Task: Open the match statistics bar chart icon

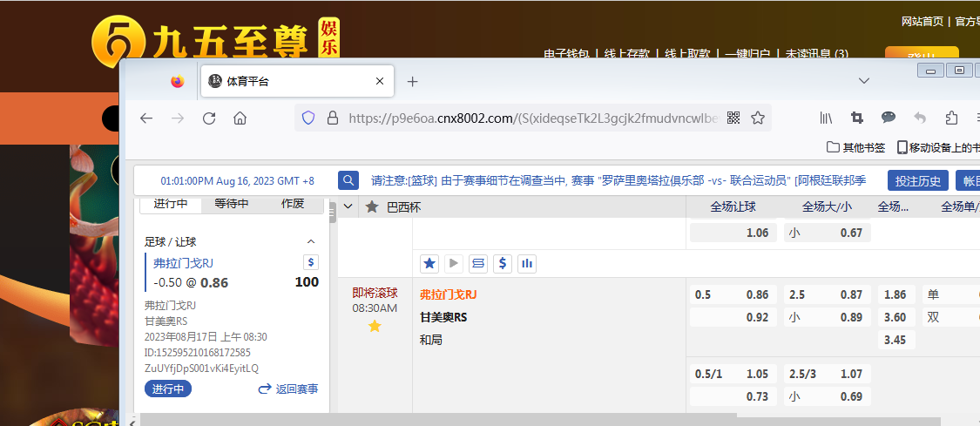Action: click(x=527, y=264)
